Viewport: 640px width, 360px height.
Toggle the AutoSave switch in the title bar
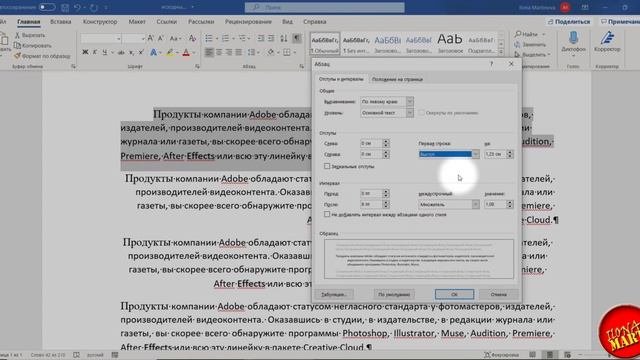pos(47,7)
